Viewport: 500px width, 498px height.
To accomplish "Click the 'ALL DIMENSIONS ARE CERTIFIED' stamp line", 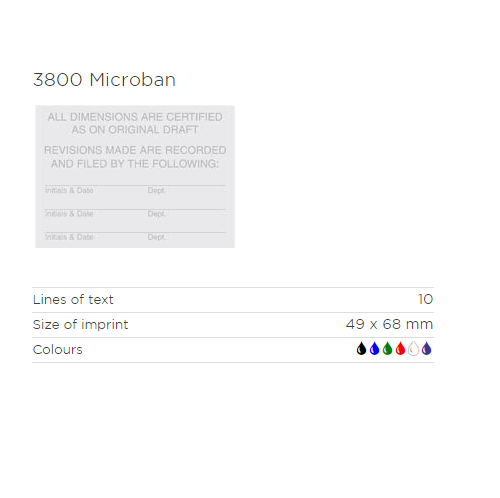I will [135, 117].
